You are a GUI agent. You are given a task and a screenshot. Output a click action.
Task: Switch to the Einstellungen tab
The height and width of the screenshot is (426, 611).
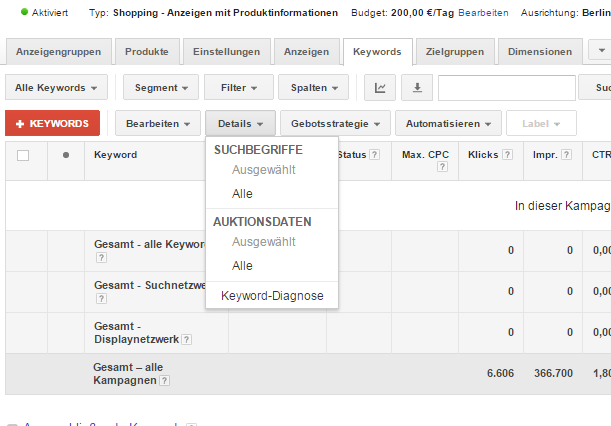pos(226,51)
